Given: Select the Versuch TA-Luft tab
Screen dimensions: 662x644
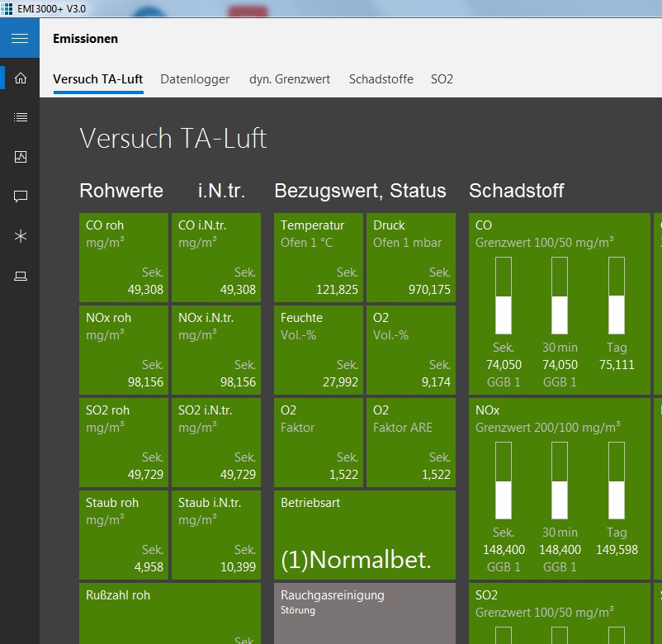Looking at the screenshot, I should click(x=98, y=79).
